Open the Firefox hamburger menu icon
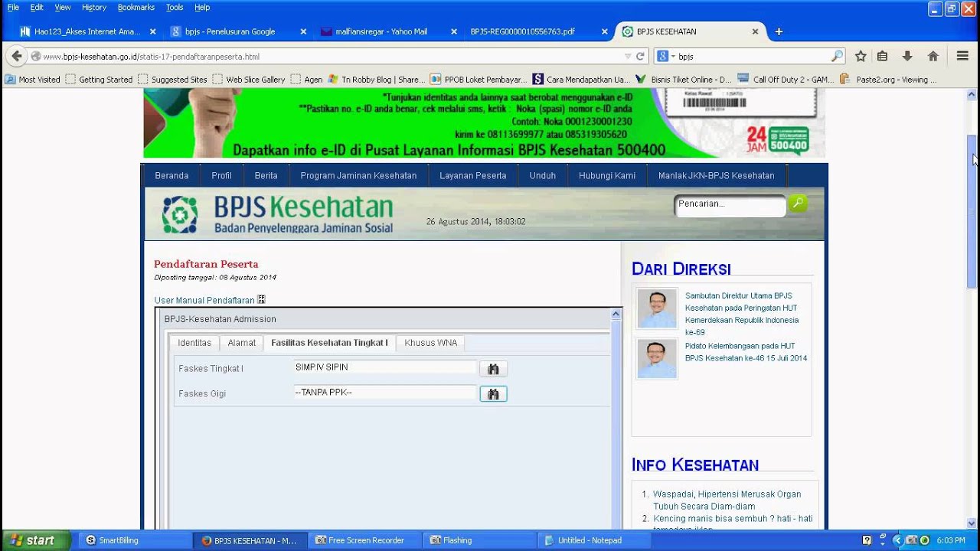This screenshot has height=551, width=980. tap(962, 56)
